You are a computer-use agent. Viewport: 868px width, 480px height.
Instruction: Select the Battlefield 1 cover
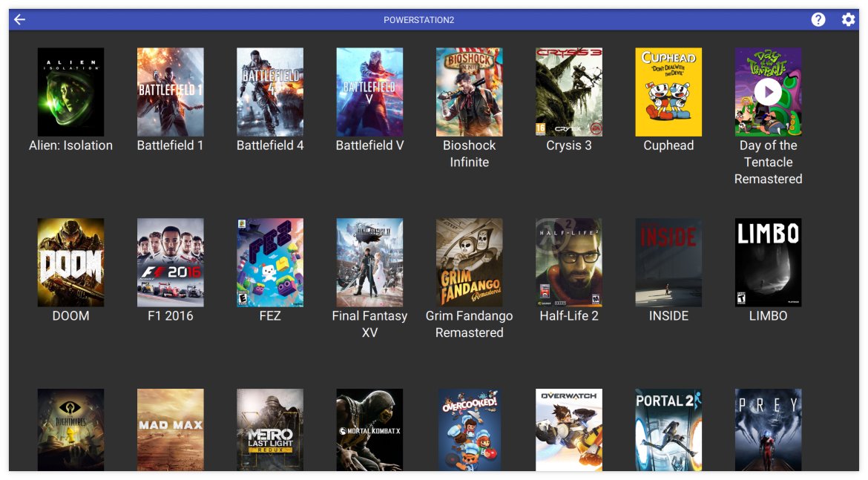click(x=171, y=92)
